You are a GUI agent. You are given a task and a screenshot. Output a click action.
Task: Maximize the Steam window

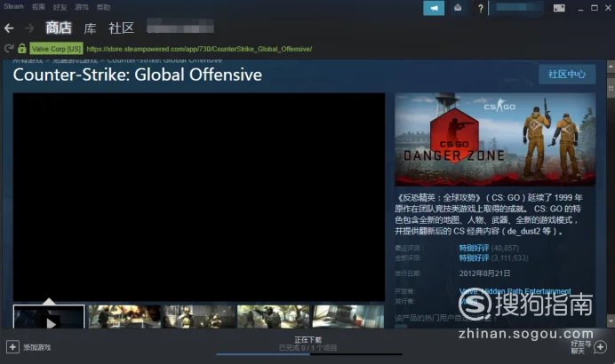pyautogui.click(x=595, y=8)
